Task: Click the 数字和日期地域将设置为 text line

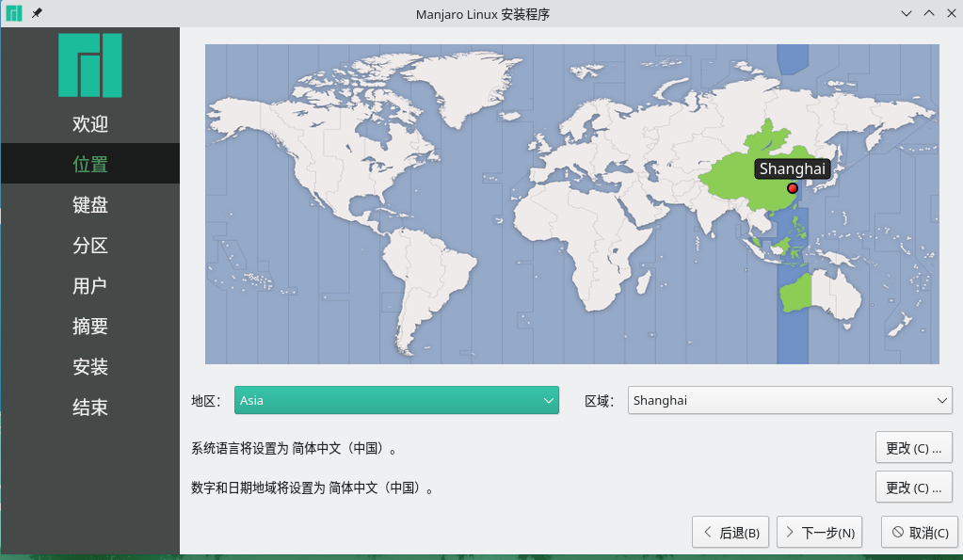Action: click(313, 488)
